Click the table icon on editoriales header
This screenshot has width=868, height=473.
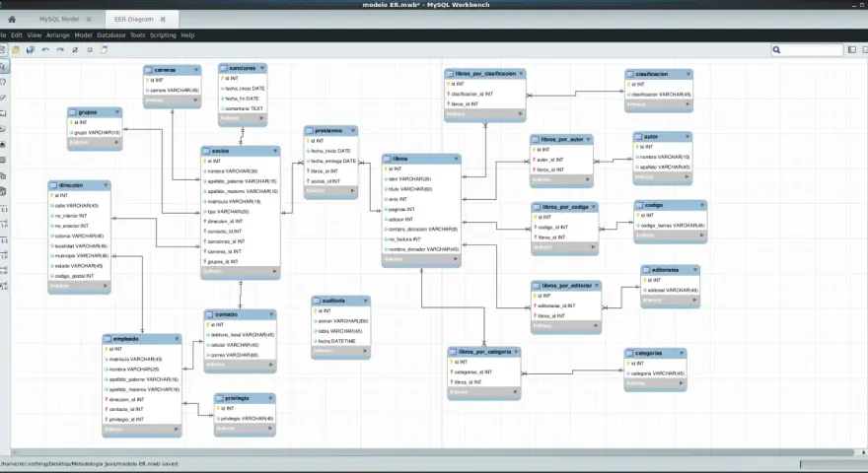pyautogui.click(x=646, y=270)
